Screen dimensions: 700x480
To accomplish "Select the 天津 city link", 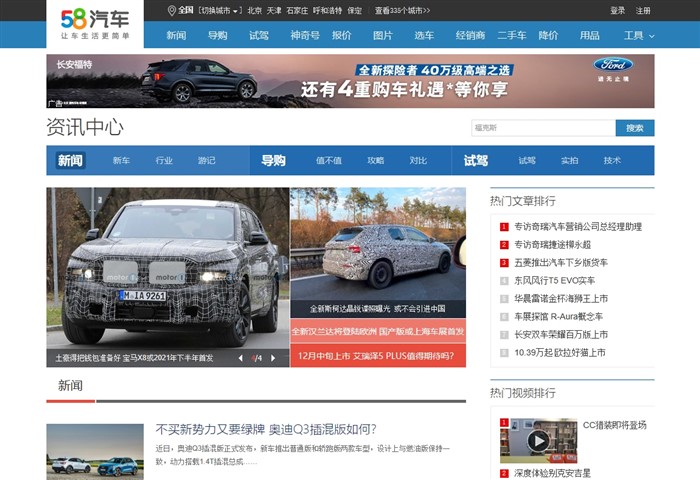I will (x=274, y=10).
